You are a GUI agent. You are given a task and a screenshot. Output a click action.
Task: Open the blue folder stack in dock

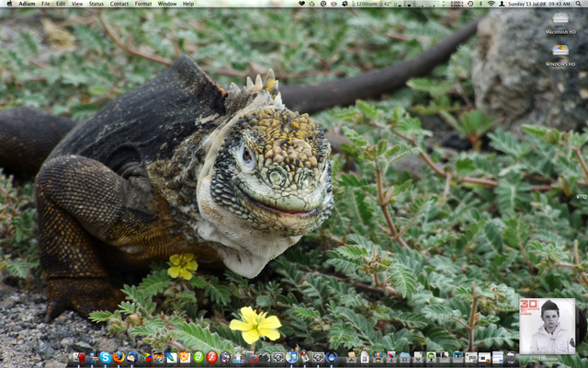coord(404,357)
